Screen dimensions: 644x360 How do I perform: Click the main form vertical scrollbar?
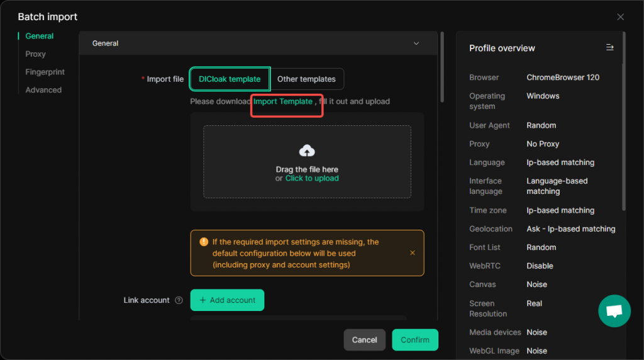pos(442,67)
